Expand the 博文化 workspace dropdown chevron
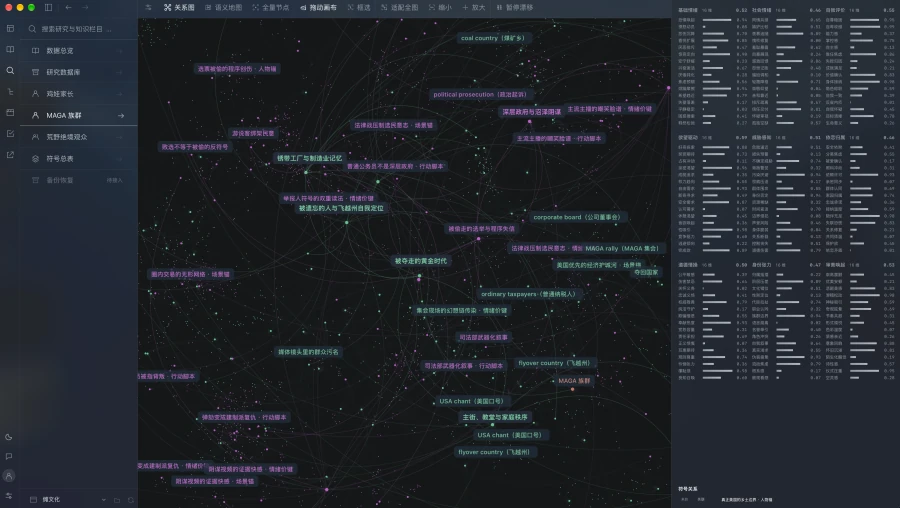The width and height of the screenshot is (900, 508). [x=103, y=500]
